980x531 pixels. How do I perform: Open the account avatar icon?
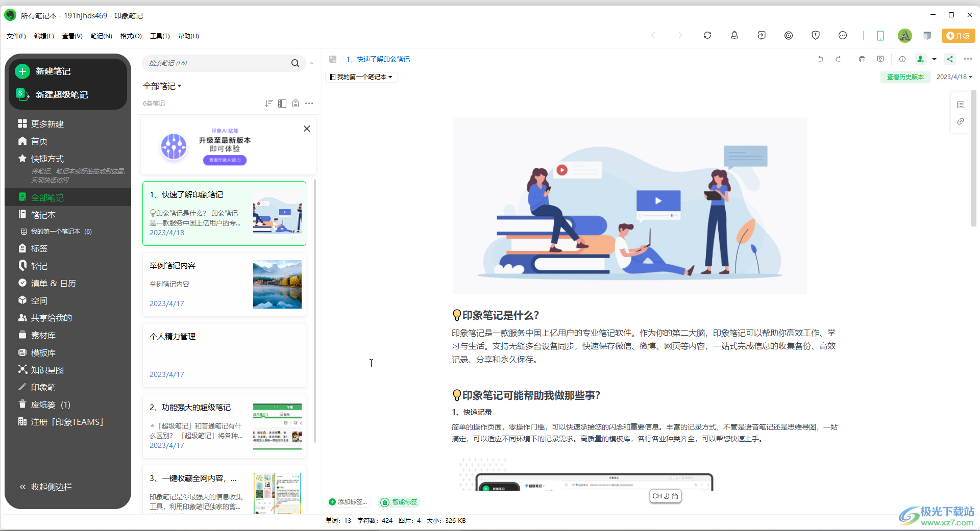click(x=904, y=35)
